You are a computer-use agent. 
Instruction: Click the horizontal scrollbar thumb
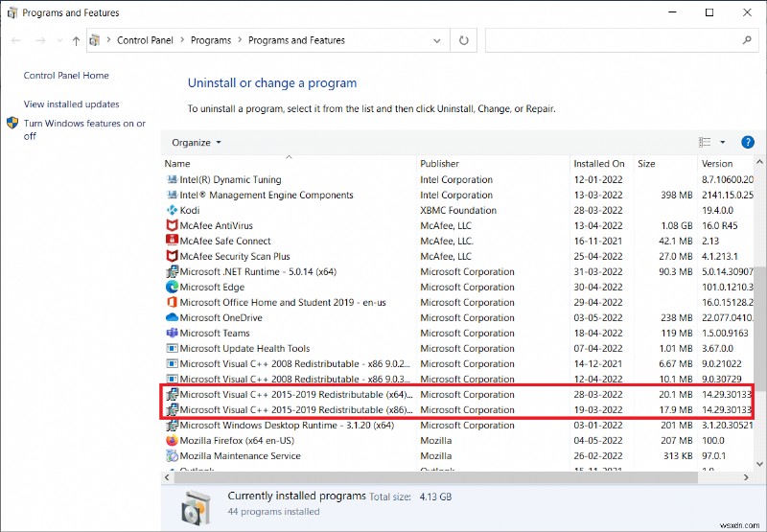(435, 477)
